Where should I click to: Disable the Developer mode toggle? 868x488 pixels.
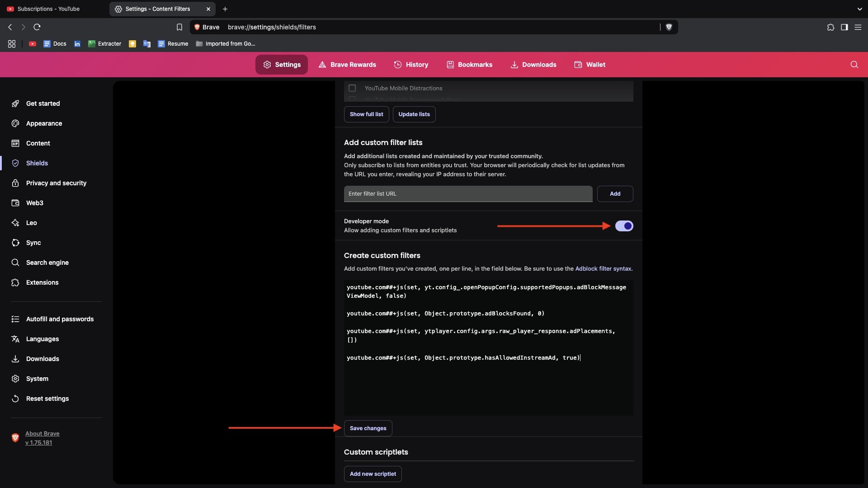[624, 226]
